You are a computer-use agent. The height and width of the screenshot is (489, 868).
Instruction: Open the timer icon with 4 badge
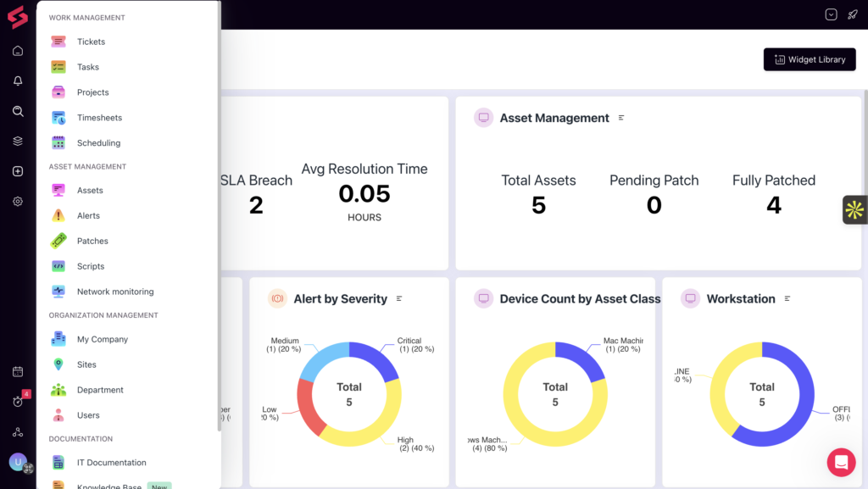18,402
